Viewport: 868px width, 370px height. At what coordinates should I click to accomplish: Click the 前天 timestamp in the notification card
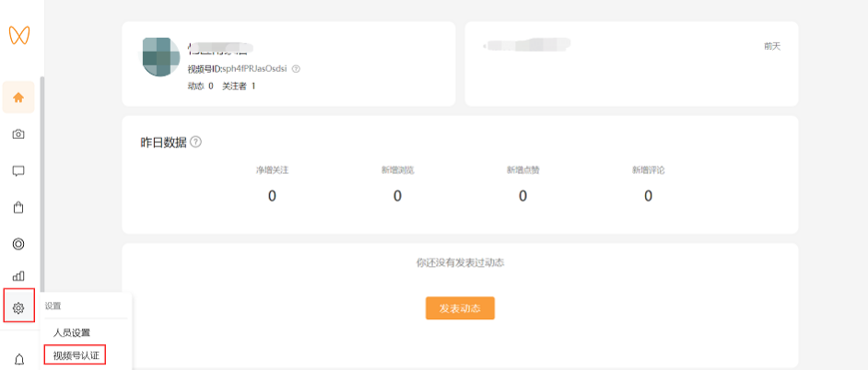click(x=771, y=46)
